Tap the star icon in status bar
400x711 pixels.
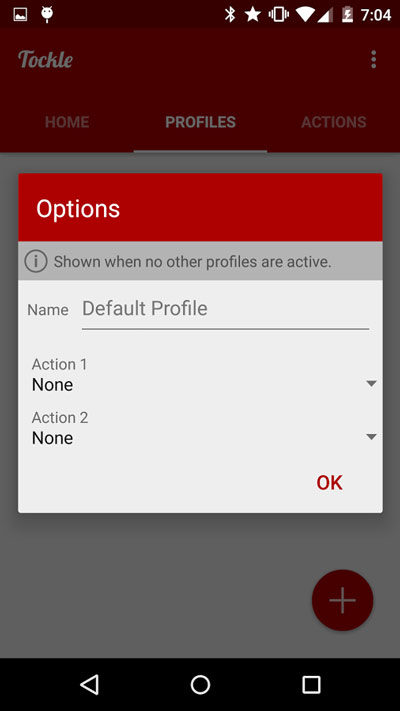253,15
